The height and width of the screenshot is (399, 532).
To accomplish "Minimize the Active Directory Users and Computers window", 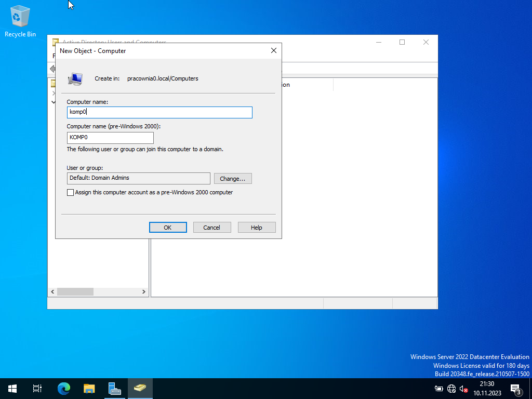I will click(x=379, y=42).
